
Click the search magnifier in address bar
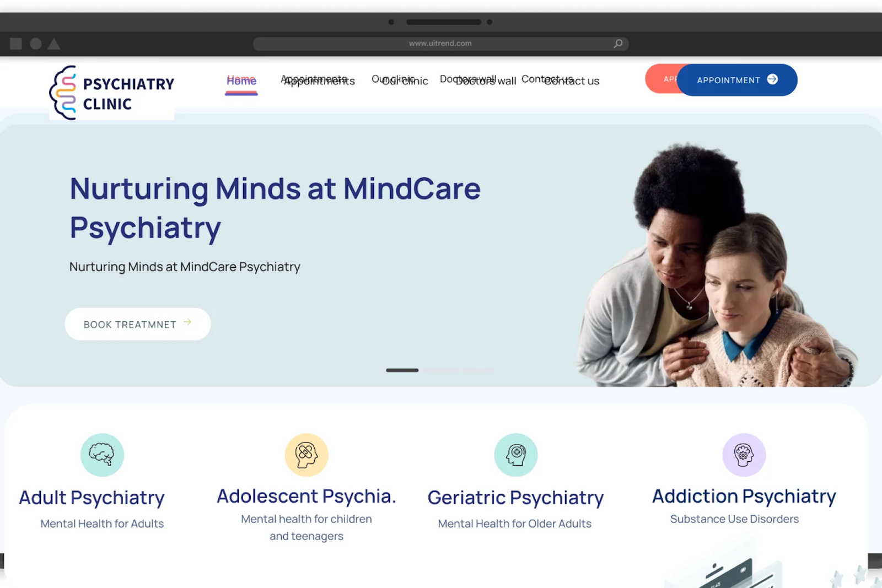[619, 44]
